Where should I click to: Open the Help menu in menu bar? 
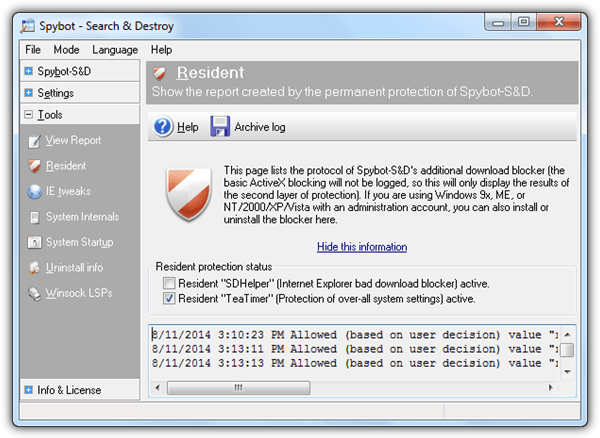pos(161,50)
